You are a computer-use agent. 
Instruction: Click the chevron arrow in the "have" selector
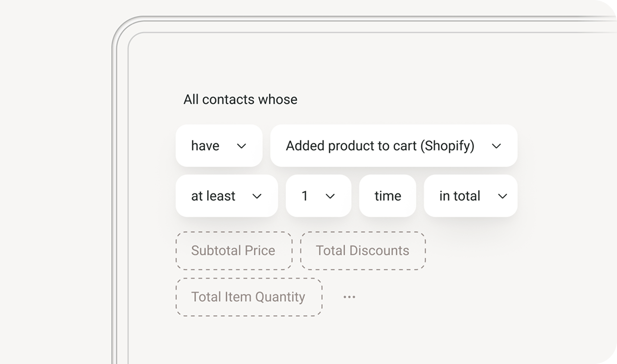(x=241, y=146)
